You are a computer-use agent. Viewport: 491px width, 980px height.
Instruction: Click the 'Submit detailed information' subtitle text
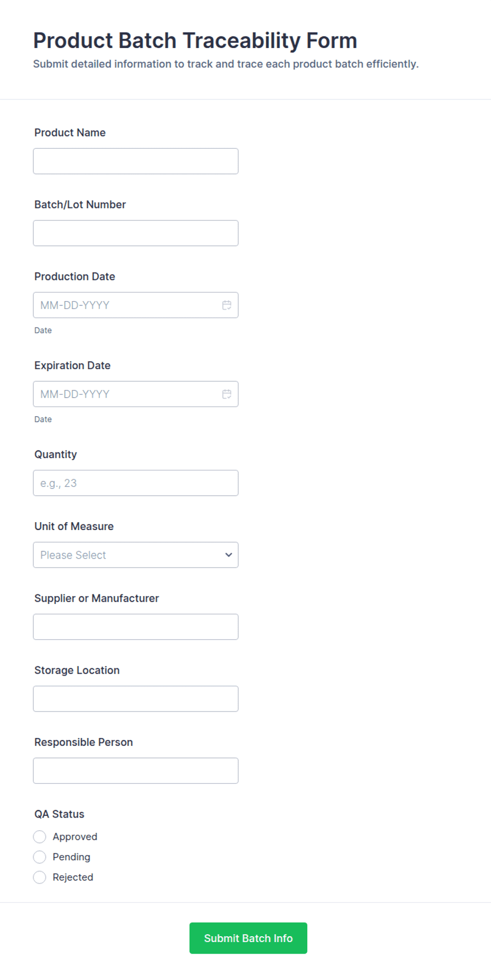(x=225, y=64)
